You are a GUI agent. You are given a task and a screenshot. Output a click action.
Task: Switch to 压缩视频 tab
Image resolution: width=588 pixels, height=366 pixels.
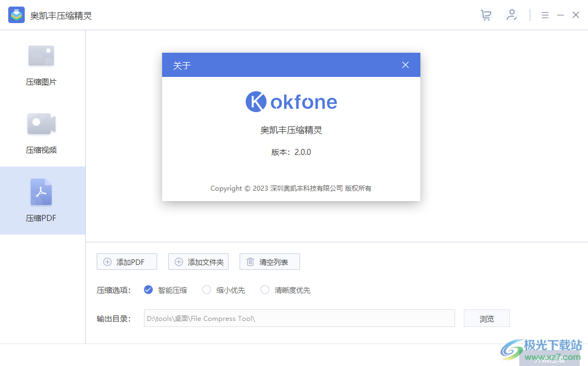point(41,133)
